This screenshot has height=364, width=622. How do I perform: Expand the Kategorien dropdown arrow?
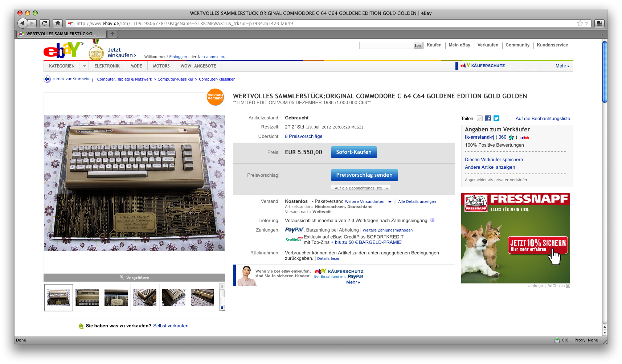pyautogui.click(x=84, y=66)
